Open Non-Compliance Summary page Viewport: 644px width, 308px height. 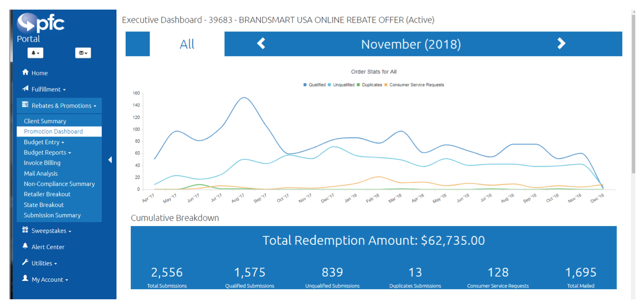[59, 184]
